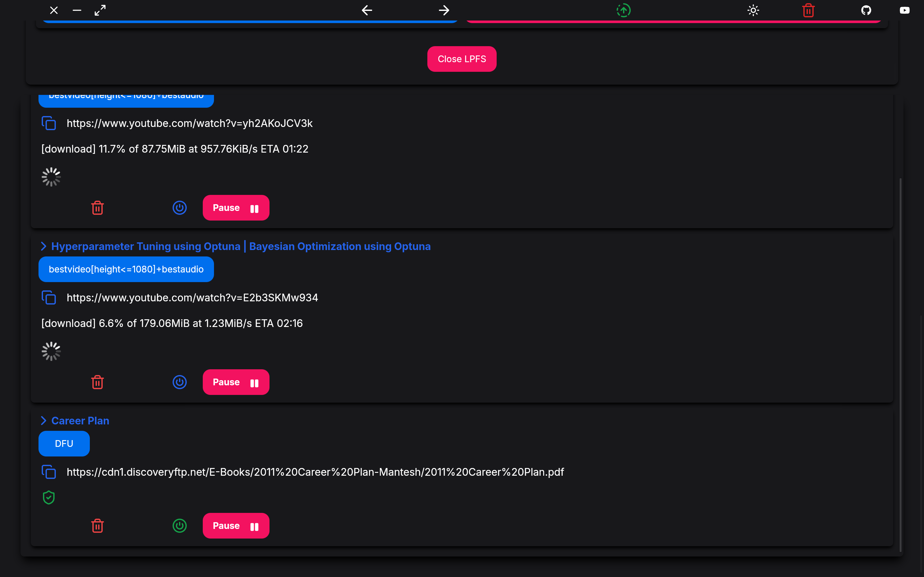
Task: Click the Close LPFS button
Action: pyautogui.click(x=462, y=59)
